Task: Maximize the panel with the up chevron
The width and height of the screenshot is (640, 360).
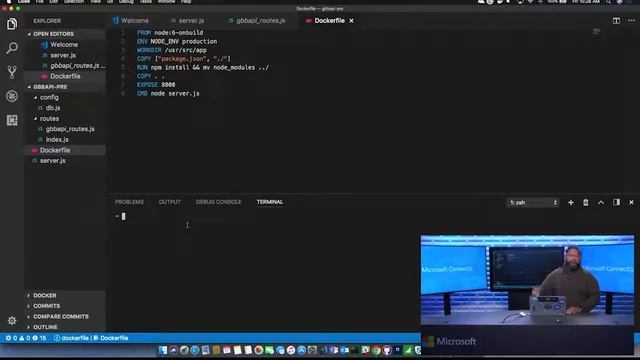Action: coord(601,202)
